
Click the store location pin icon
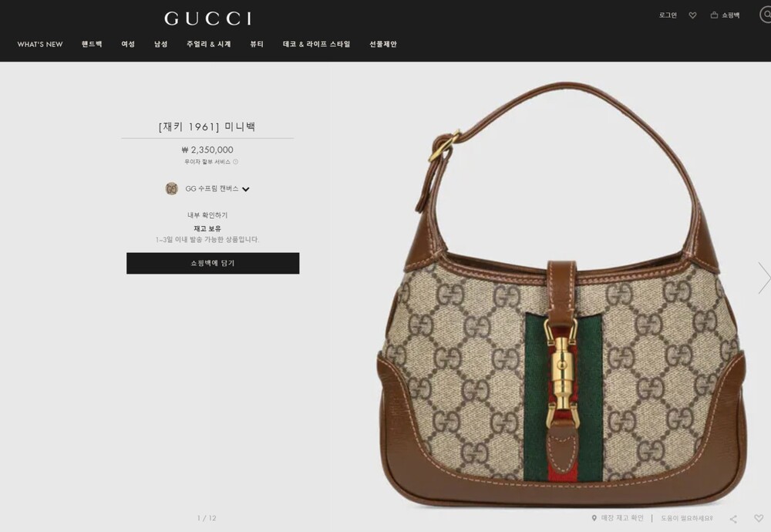594,518
